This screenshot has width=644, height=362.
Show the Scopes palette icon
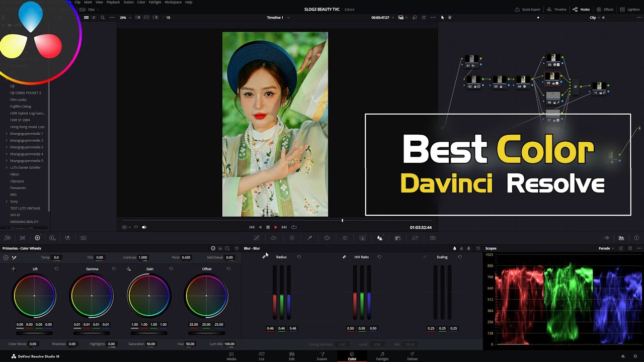(x=621, y=238)
